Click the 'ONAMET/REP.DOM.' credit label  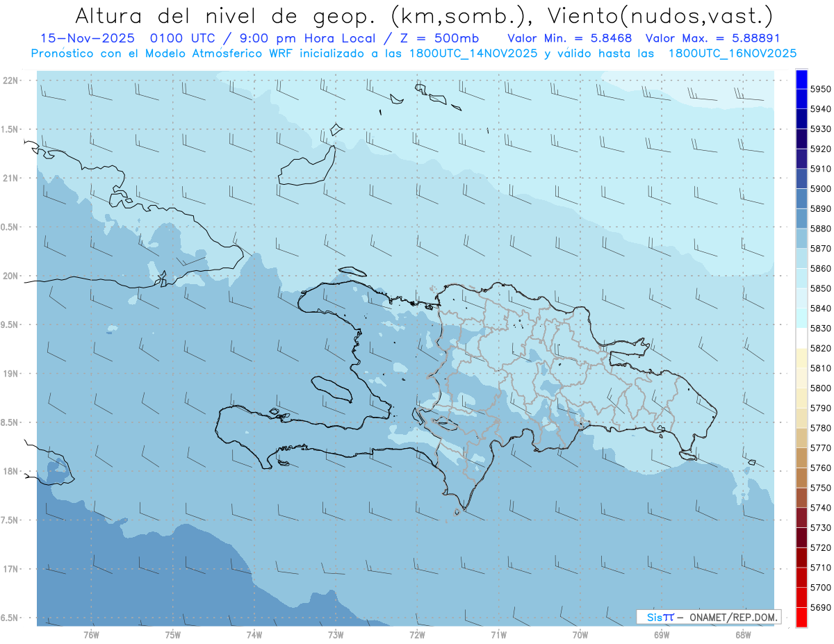pos(733,617)
